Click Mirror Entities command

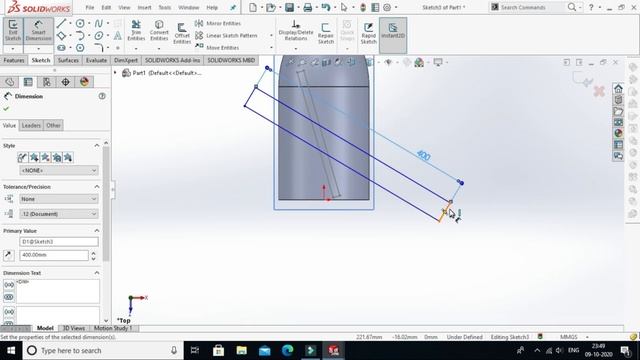(218, 23)
